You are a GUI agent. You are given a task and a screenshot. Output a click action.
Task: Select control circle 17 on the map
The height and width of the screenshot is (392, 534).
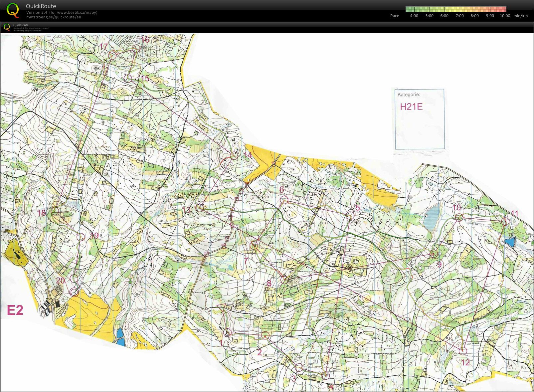click(112, 56)
